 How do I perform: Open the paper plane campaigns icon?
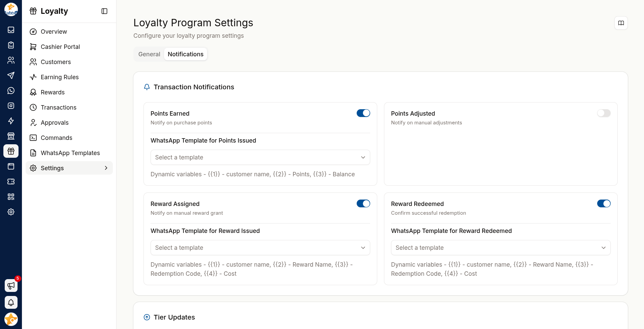(x=11, y=76)
